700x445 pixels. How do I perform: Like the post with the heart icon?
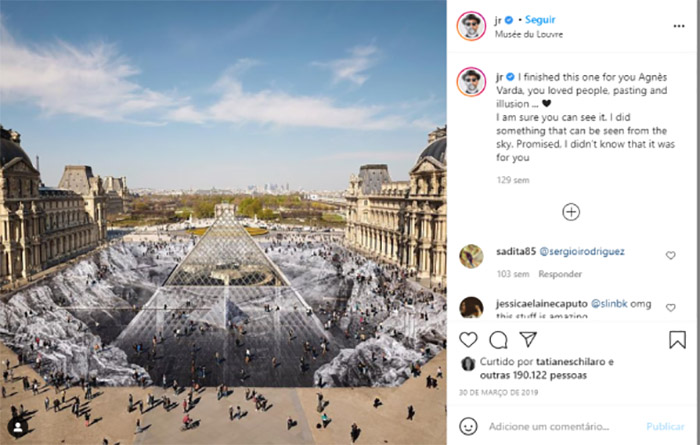(468, 340)
